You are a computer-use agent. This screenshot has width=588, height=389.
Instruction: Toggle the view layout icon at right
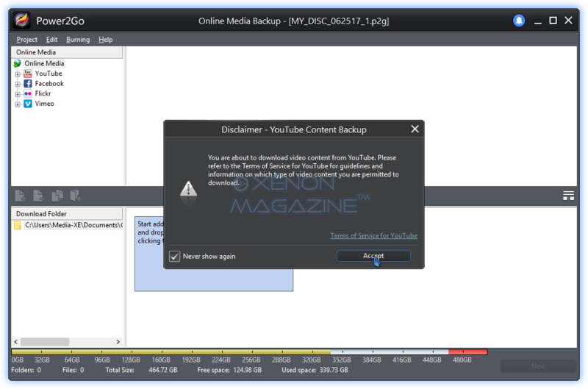click(568, 196)
